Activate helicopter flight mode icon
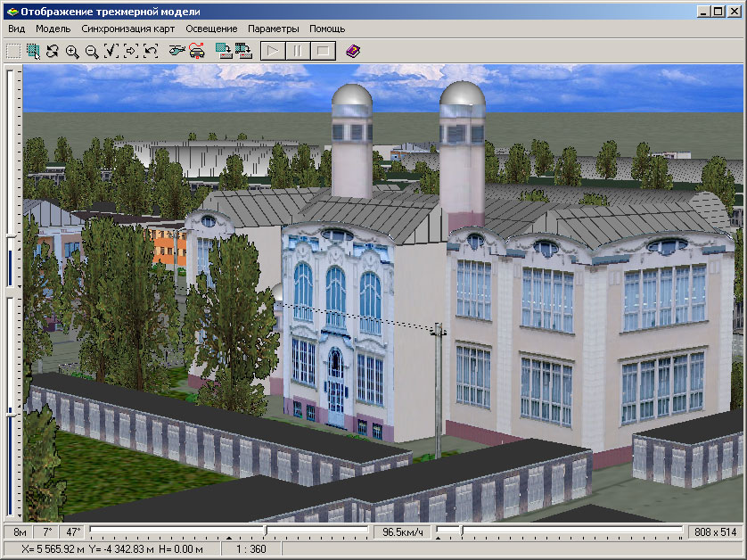Screen dimensions: 747x560 (176, 51)
